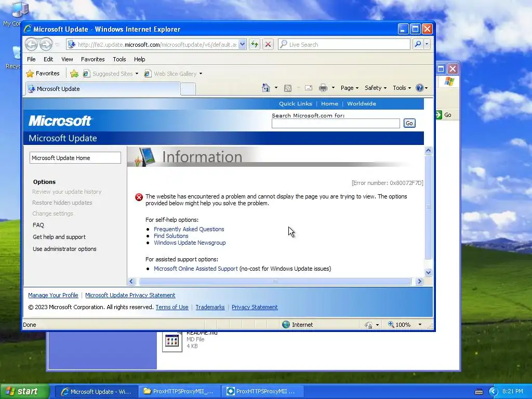Select the Microsoft Update tab
532x399 pixels.
click(x=103, y=88)
